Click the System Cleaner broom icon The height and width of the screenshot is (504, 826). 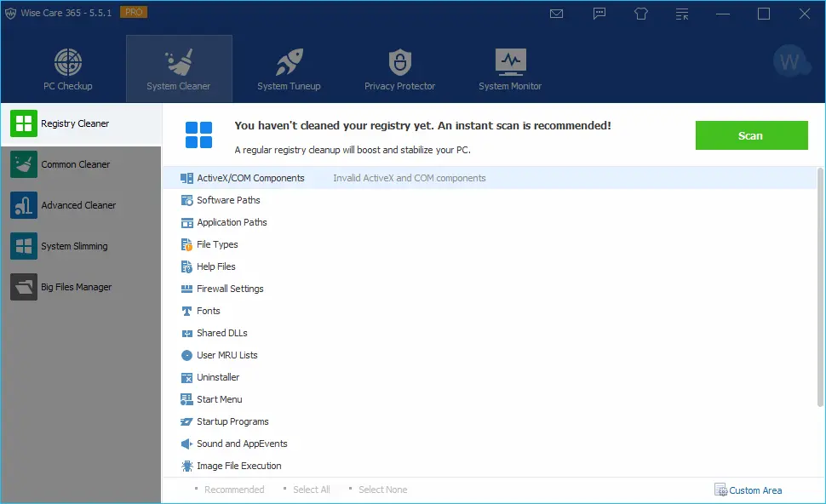tap(179, 62)
